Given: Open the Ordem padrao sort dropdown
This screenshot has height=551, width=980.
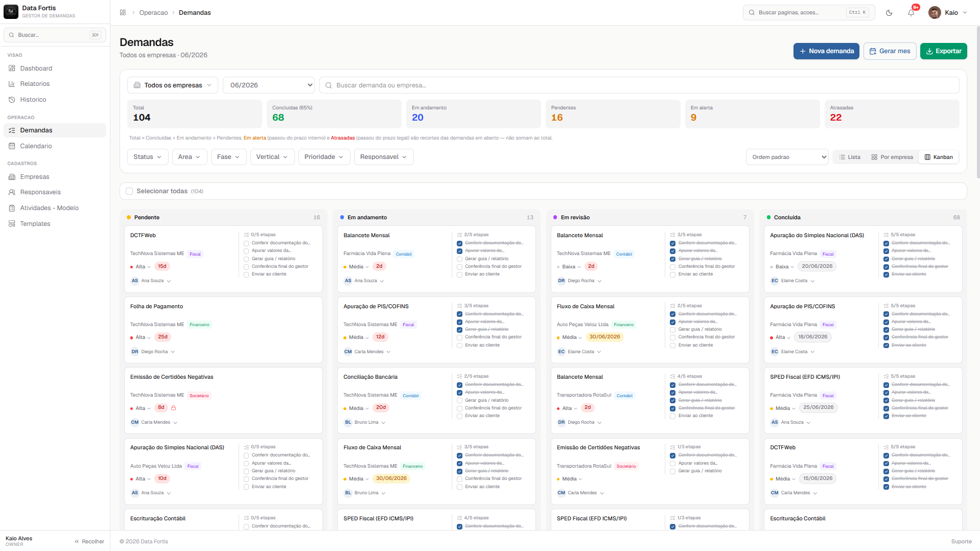Looking at the screenshot, I should pyautogui.click(x=787, y=157).
